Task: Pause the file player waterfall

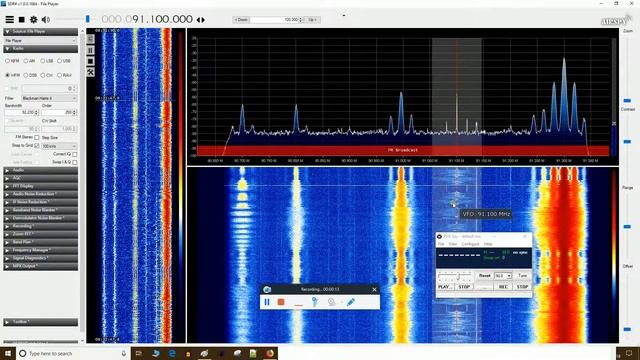Action: point(91,50)
